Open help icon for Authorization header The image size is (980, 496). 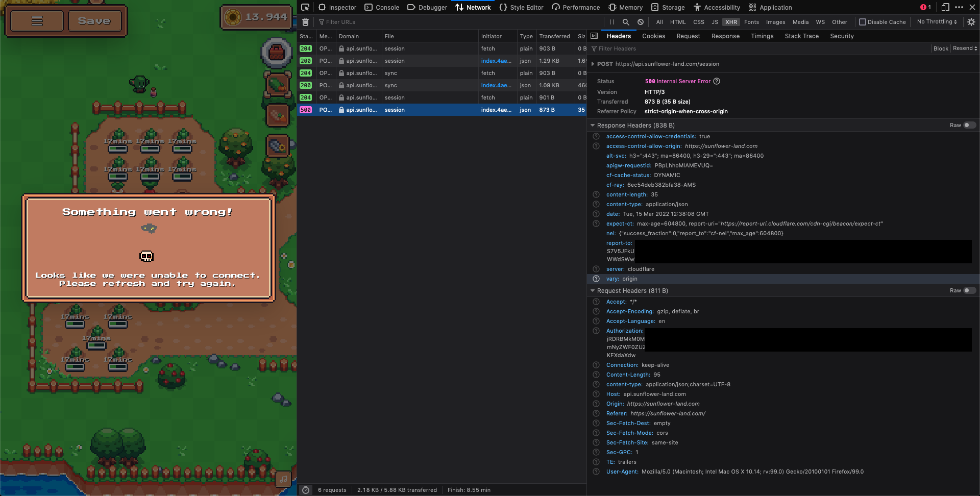pos(596,331)
